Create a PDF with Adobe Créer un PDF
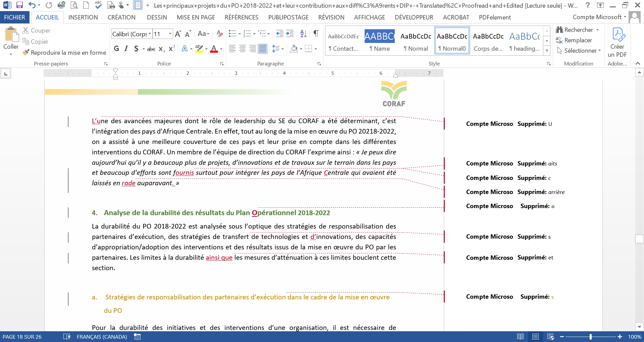 (617, 43)
